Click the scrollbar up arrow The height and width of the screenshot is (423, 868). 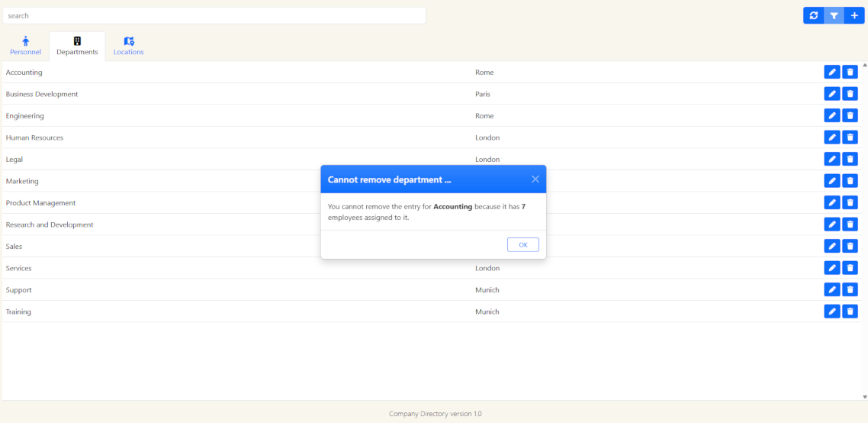pyautogui.click(x=864, y=65)
